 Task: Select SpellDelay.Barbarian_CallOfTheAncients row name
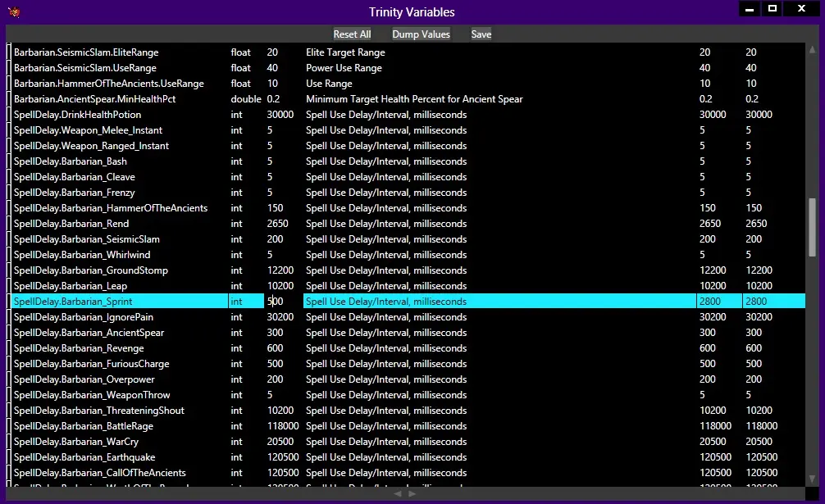click(x=99, y=473)
